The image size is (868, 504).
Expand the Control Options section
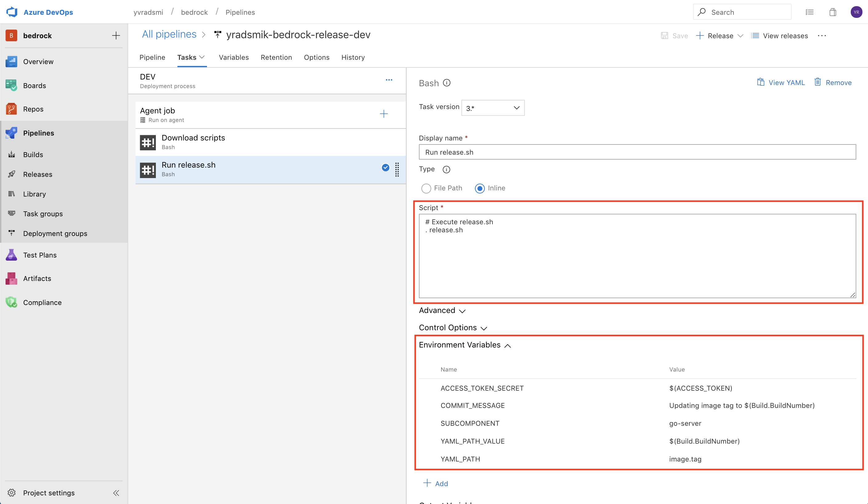coord(453,327)
